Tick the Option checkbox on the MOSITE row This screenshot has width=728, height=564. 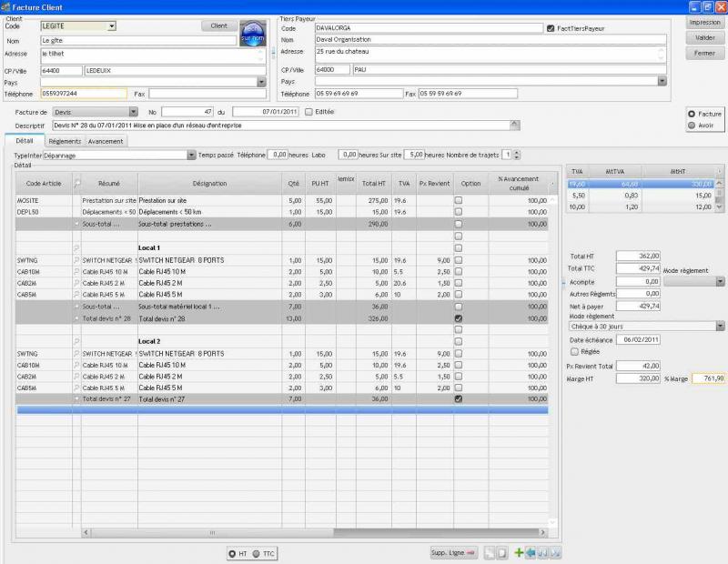[459, 200]
